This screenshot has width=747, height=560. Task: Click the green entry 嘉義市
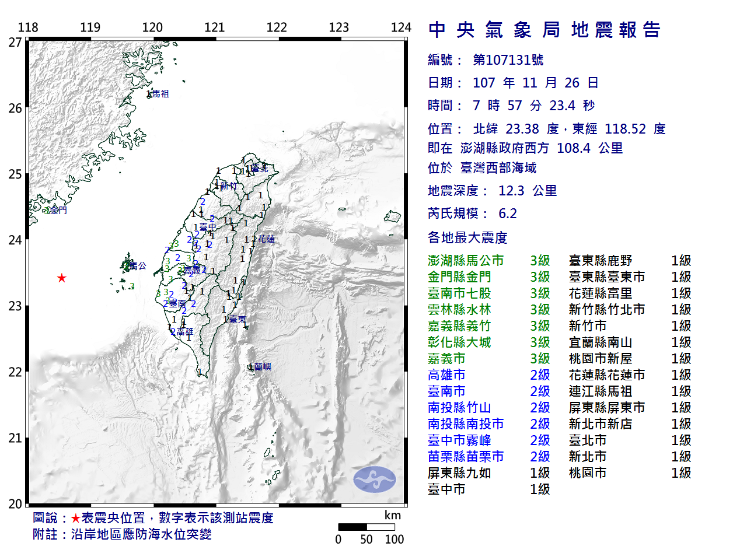[x=446, y=359]
